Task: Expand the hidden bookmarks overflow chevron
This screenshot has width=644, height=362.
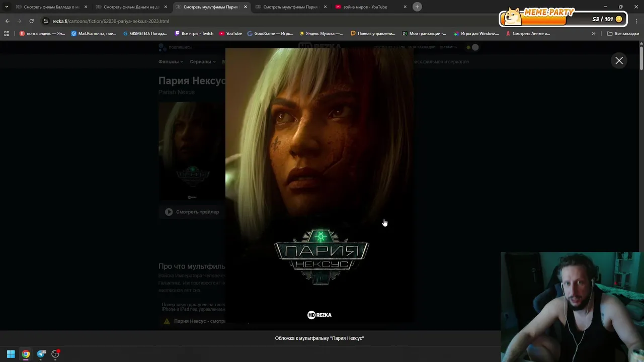Action: pos(593,34)
